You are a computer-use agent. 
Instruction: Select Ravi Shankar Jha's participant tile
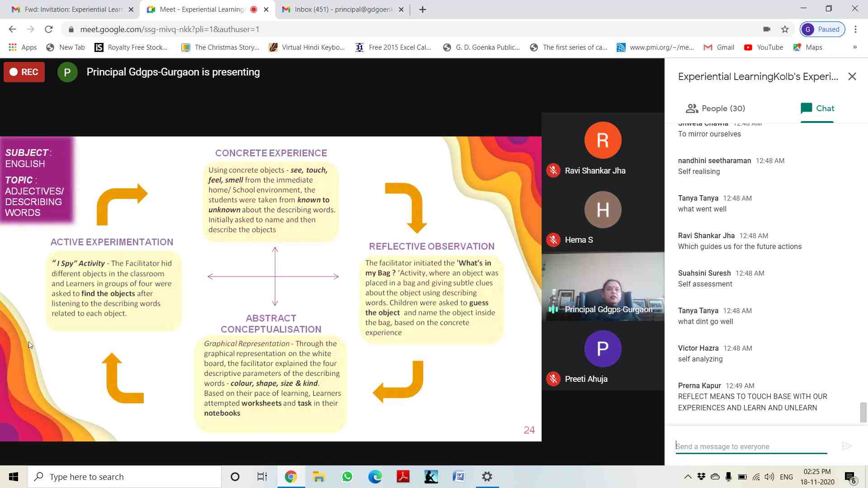[x=603, y=148]
